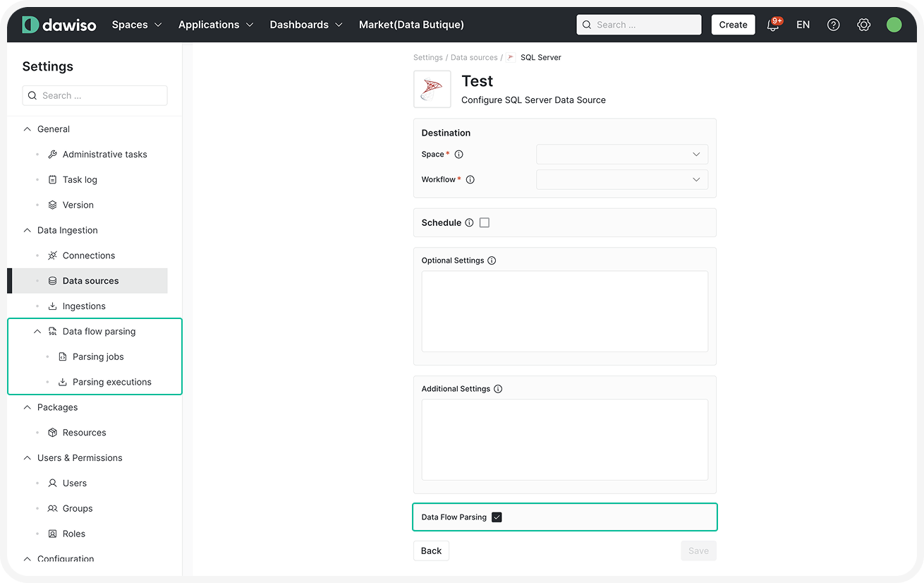Image resolution: width=924 pixels, height=583 pixels.
Task: Enable the Schedule checkbox
Action: pos(484,222)
